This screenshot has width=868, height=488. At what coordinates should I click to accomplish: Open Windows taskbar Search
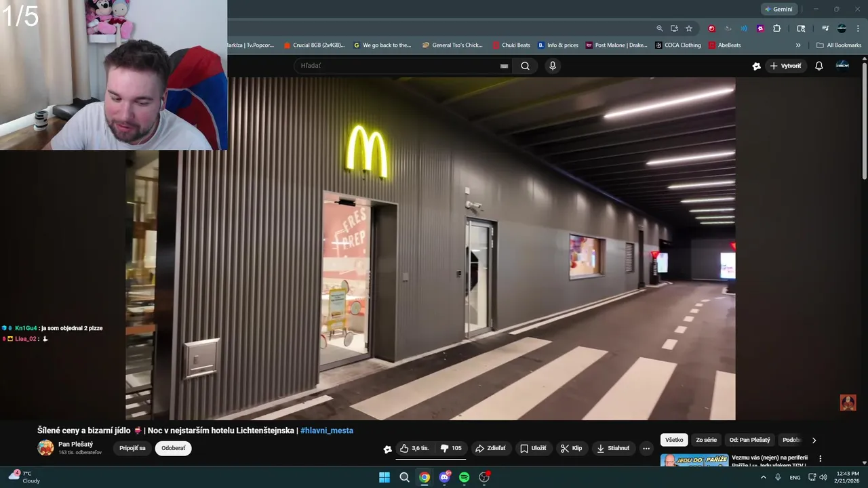pyautogui.click(x=404, y=477)
